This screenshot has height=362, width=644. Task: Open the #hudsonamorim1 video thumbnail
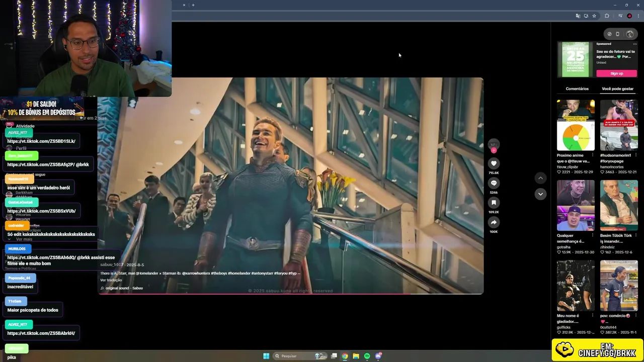[x=619, y=125]
